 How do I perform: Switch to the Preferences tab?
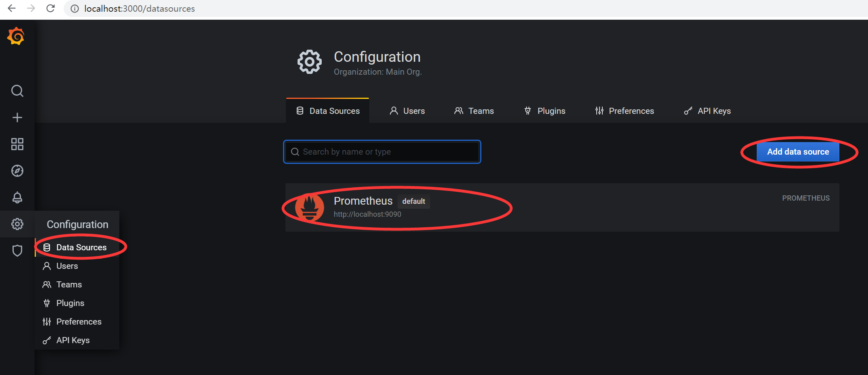[x=624, y=111]
